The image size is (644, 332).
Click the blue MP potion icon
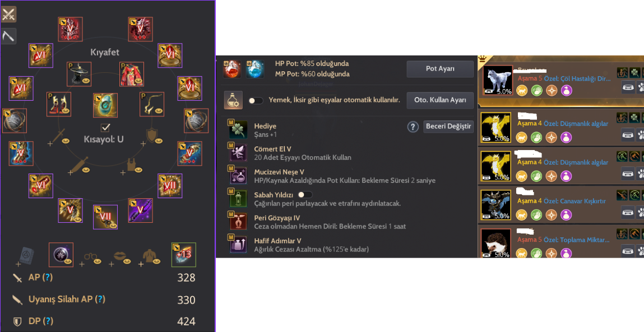pos(254,69)
